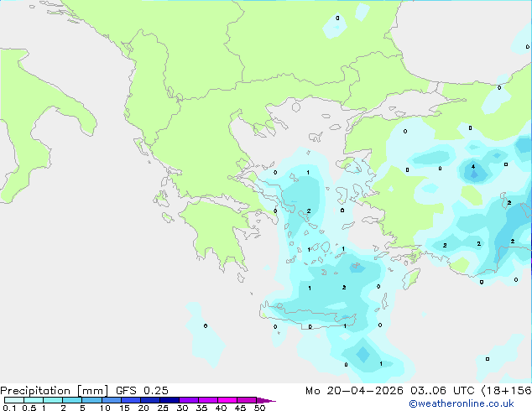Pick the 30–35 mm purple legend swatch
Viewport: 532px width, 411px height.
(189, 400)
